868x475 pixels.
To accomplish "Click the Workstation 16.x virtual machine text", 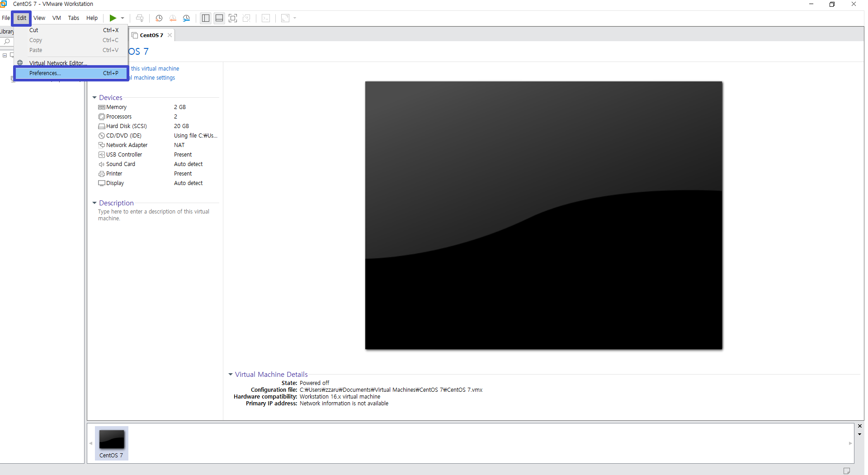I will (340, 397).
